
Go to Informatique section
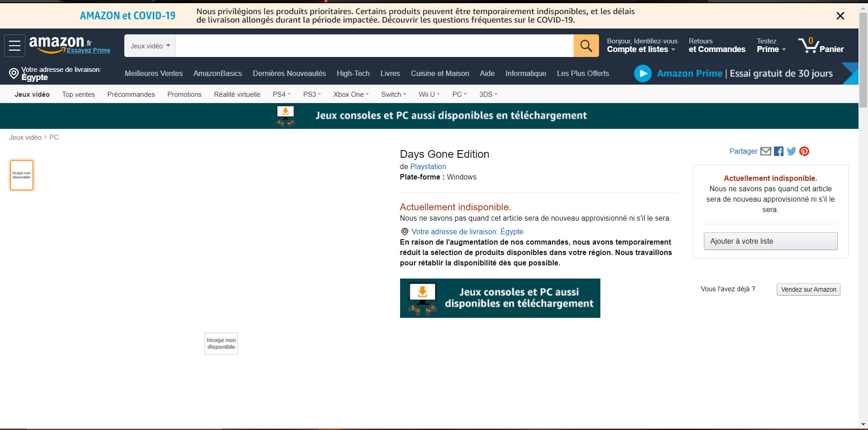(526, 73)
